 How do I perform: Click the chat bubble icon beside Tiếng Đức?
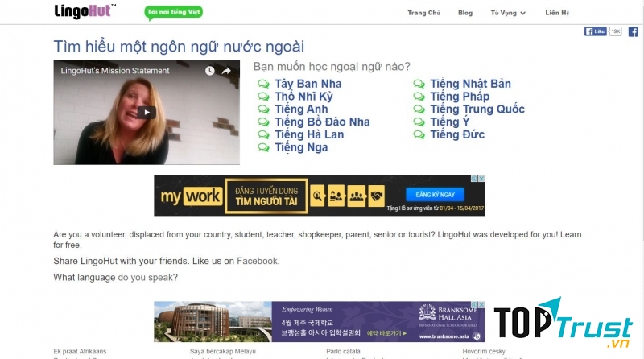coord(419,134)
